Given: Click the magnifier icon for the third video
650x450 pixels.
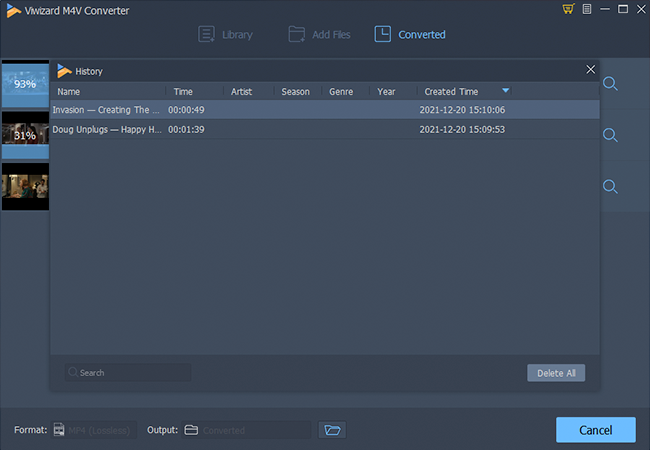Looking at the screenshot, I should [x=609, y=187].
